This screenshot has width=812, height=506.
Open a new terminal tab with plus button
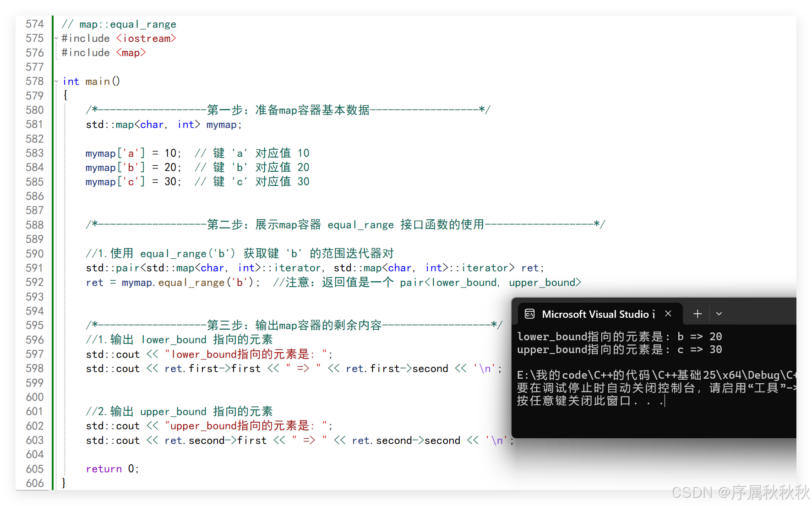[x=698, y=314]
